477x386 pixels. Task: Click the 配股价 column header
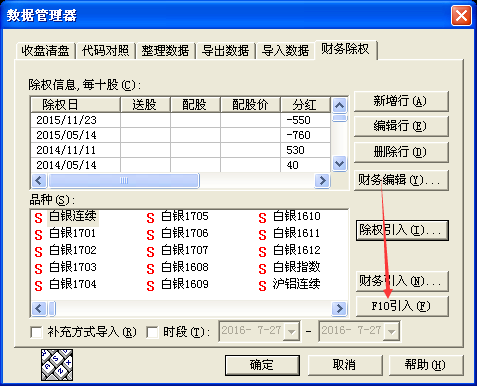(x=250, y=105)
